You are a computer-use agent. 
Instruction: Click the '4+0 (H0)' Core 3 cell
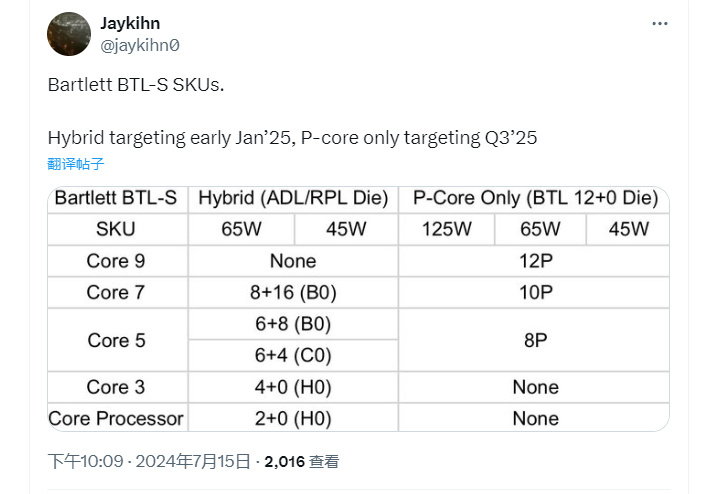(293, 387)
